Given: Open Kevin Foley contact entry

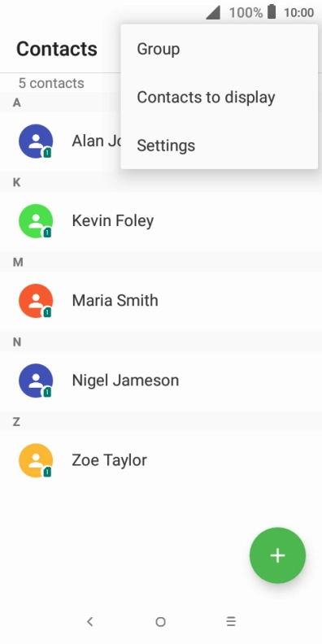Looking at the screenshot, I should tap(161, 221).
